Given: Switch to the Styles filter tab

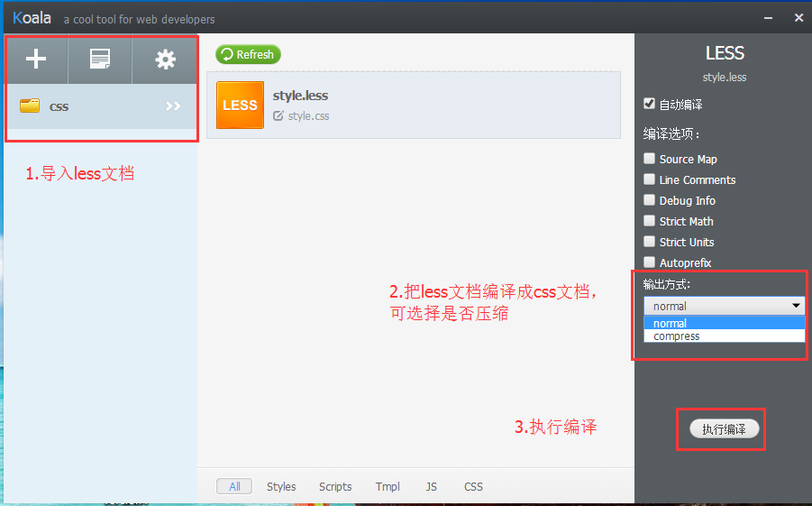Looking at the screenshot, I should (281, 486).
